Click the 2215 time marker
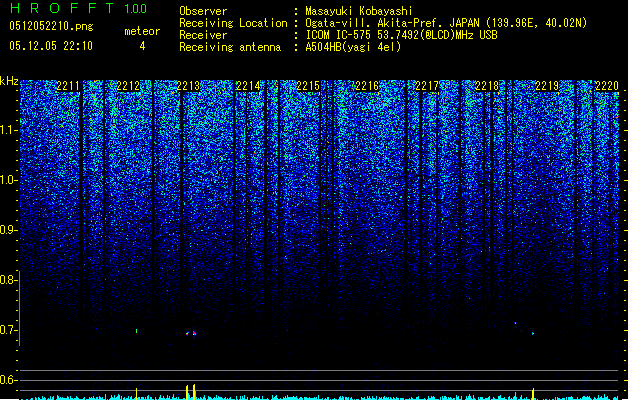This screenshot has height=400, width=629. 308,86
